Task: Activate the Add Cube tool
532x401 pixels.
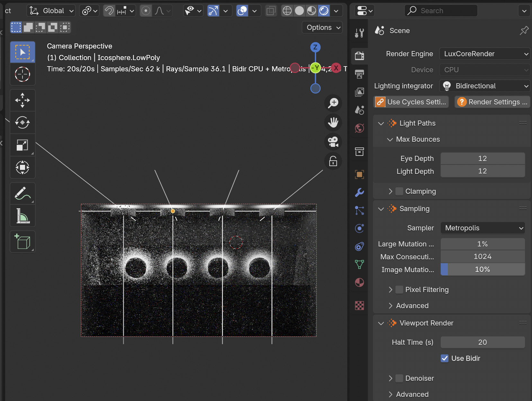Action: coord(22,242)
